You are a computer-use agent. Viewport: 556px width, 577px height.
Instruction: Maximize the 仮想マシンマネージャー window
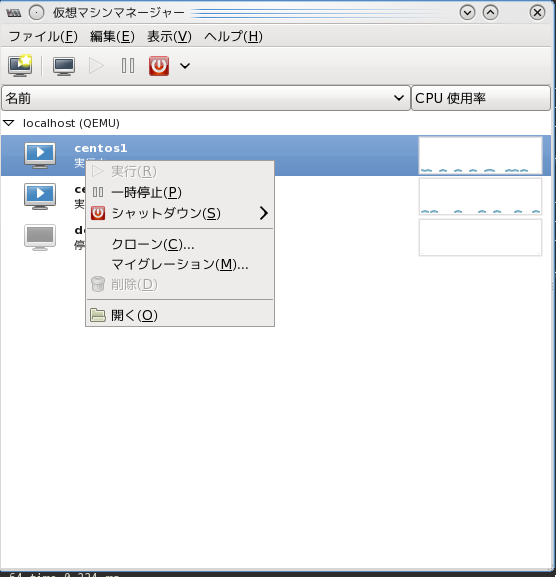[490, 13]
